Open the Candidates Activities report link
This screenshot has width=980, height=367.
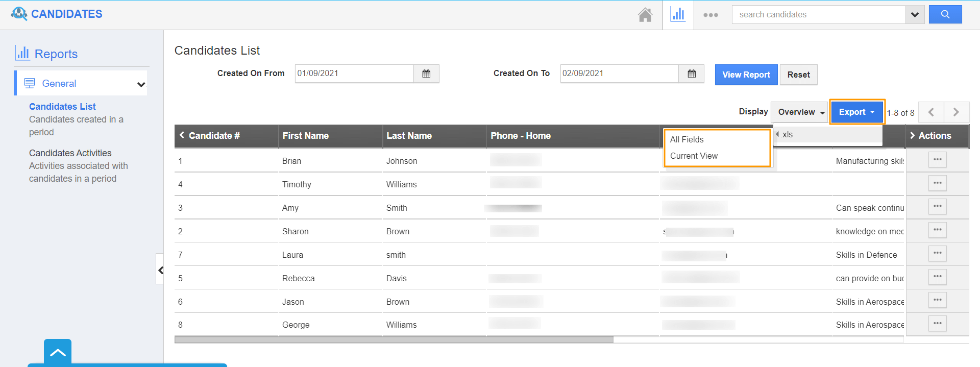tap(70, 153)
